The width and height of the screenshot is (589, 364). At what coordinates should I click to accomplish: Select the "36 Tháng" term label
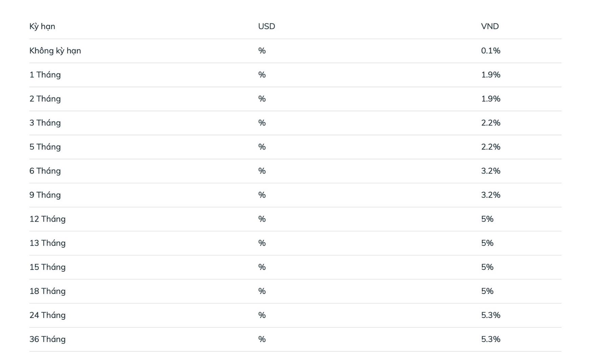tap(47, 339)
